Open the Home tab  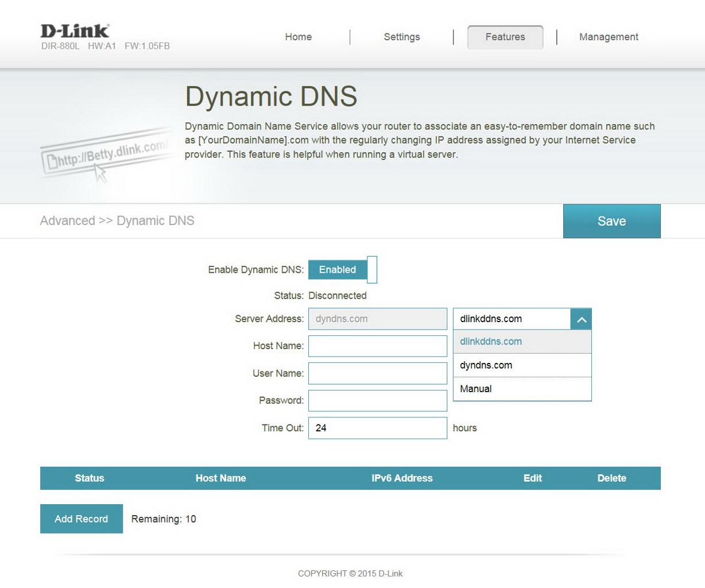pyautogui.click(x=299, y=37)
